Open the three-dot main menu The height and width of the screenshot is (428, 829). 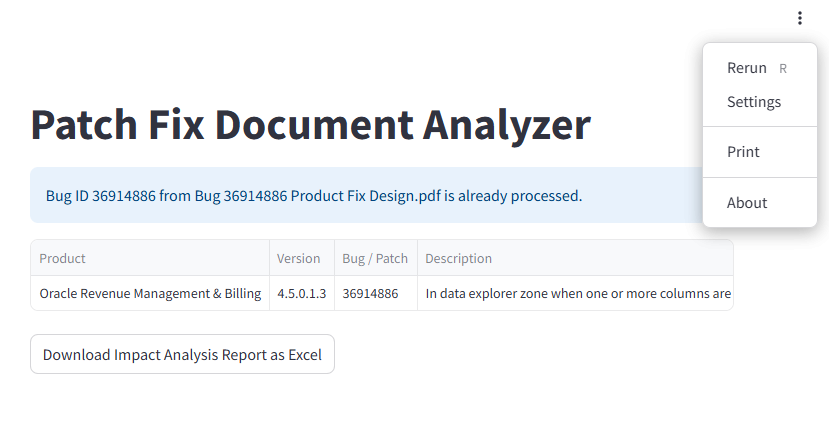799,18
